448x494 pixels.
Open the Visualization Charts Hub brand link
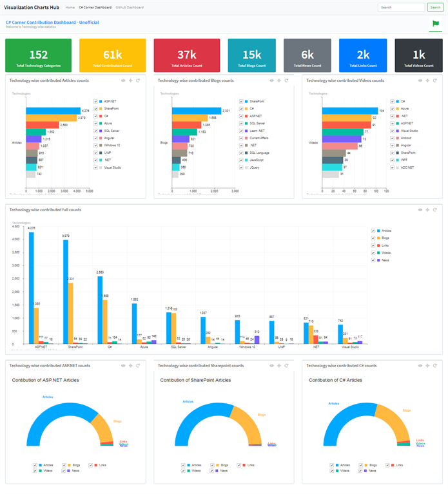tap(32, 7)
